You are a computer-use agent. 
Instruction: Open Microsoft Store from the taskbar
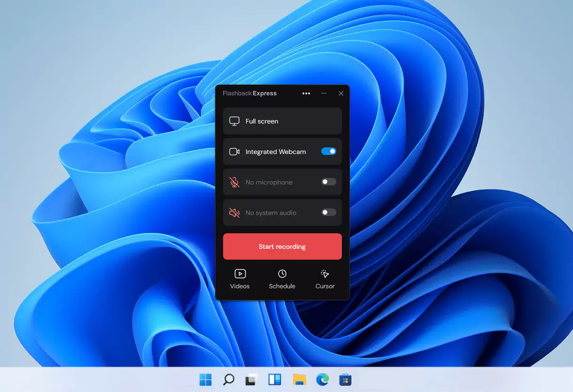[346, 380]
